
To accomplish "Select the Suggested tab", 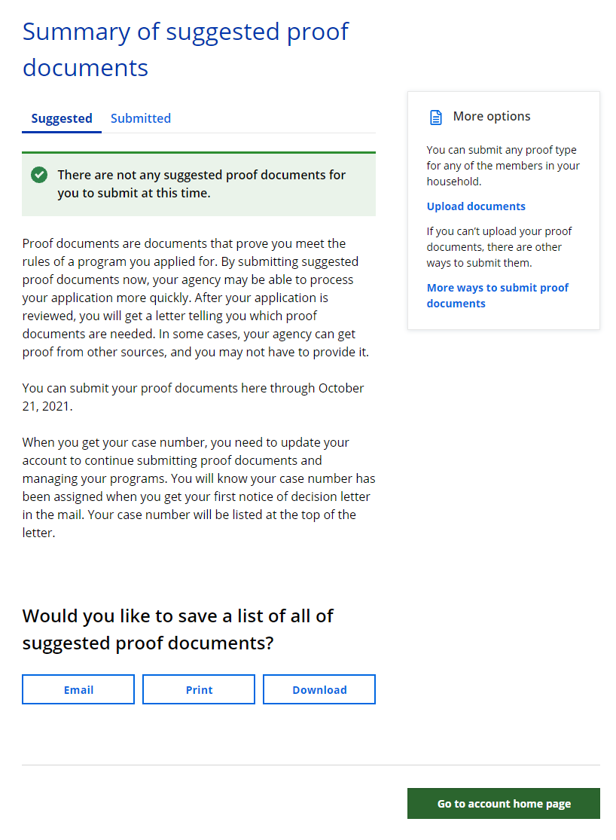I will pos(62,118).
